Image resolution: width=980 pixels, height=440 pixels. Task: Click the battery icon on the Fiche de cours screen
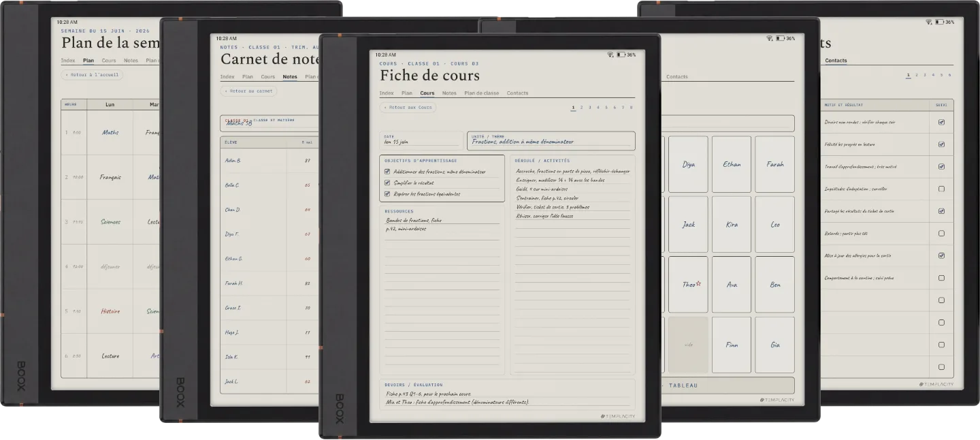(x=621, y=54)
